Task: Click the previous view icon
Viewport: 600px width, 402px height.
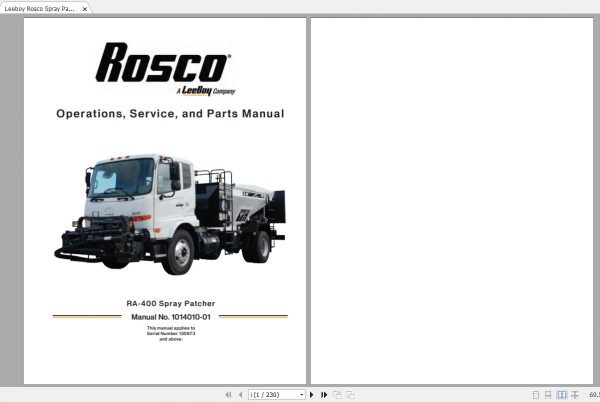Action: tap(337, 395)
